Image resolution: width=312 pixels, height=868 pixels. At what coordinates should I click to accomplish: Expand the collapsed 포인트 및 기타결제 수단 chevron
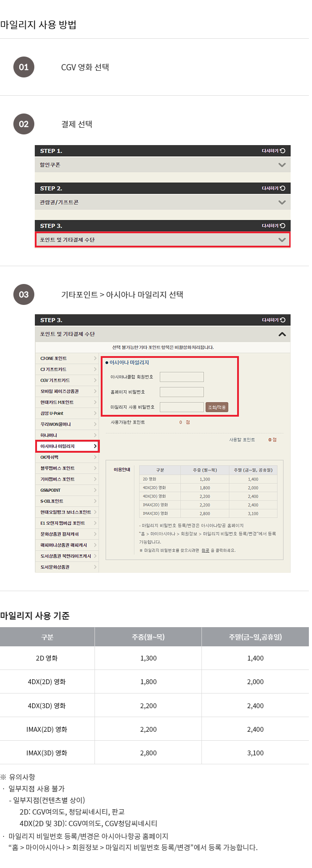click(282, 239)
